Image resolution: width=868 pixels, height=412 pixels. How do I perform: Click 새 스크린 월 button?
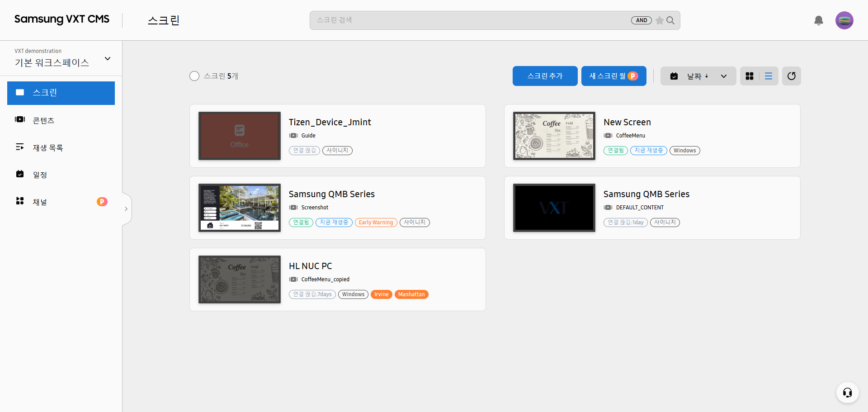coord(614,76)
